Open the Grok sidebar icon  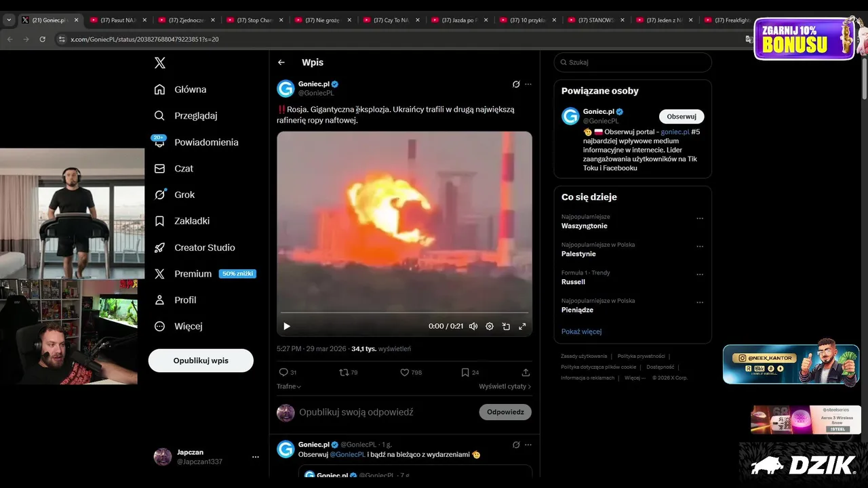(159, 195)
